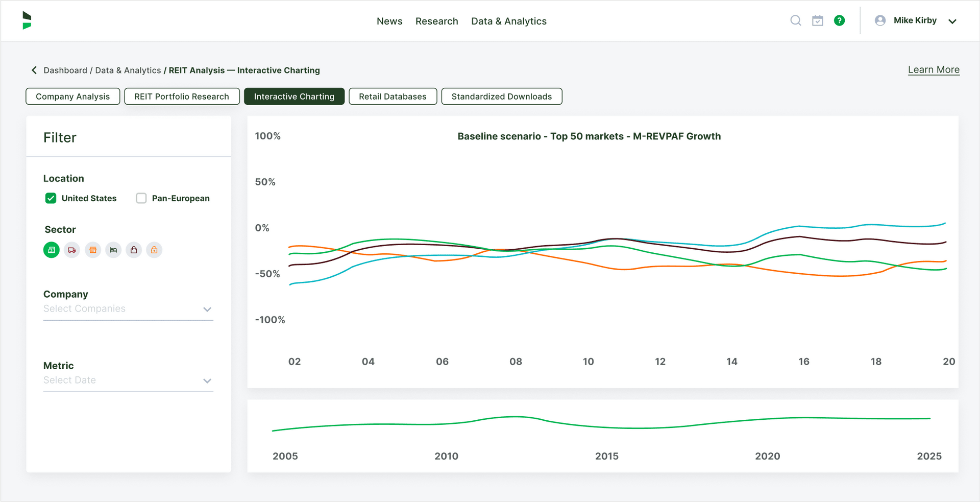Open the Retail Databases tab
Screen dimensions: 980x502
point(393,97)
